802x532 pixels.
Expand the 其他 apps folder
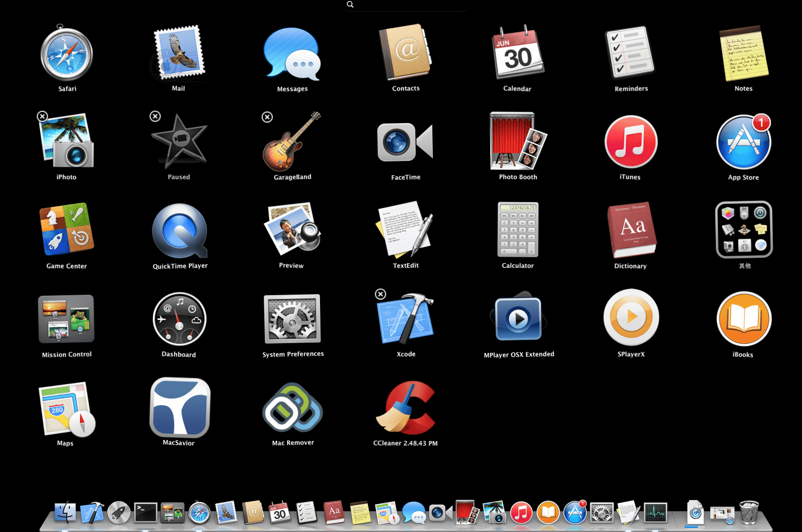(x=744, y=230)
